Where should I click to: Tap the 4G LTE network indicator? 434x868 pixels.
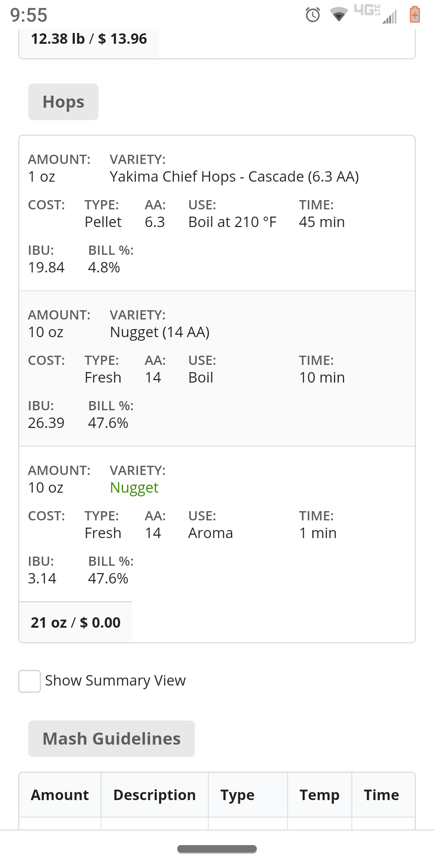[367, 10]
